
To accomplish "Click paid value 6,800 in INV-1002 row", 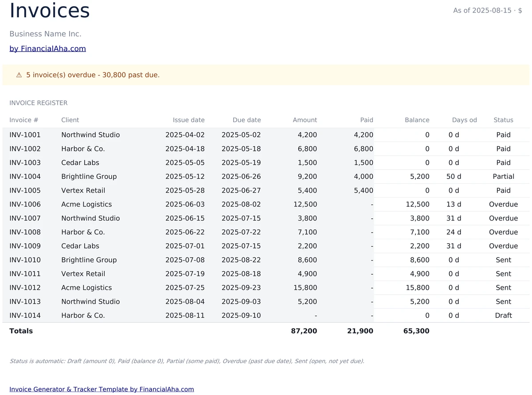I will coord(364,149).
